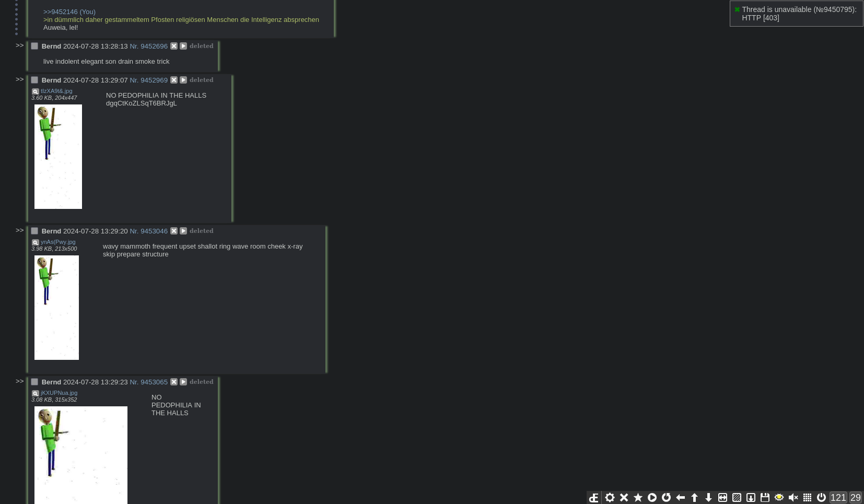Click the >> marker beside post 9453065
Viewport: 864px width, 504px height.
pyautogui.click(x=20, y=381)
